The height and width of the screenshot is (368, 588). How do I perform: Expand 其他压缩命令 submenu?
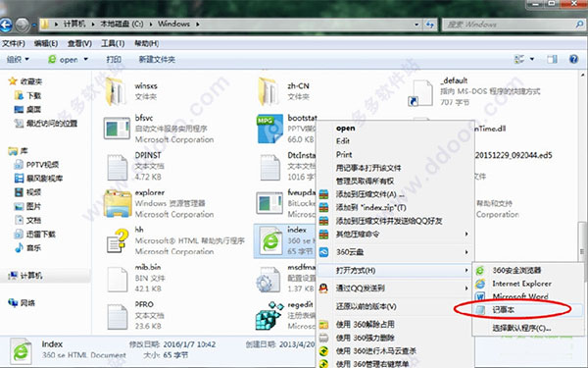[395, 235]
